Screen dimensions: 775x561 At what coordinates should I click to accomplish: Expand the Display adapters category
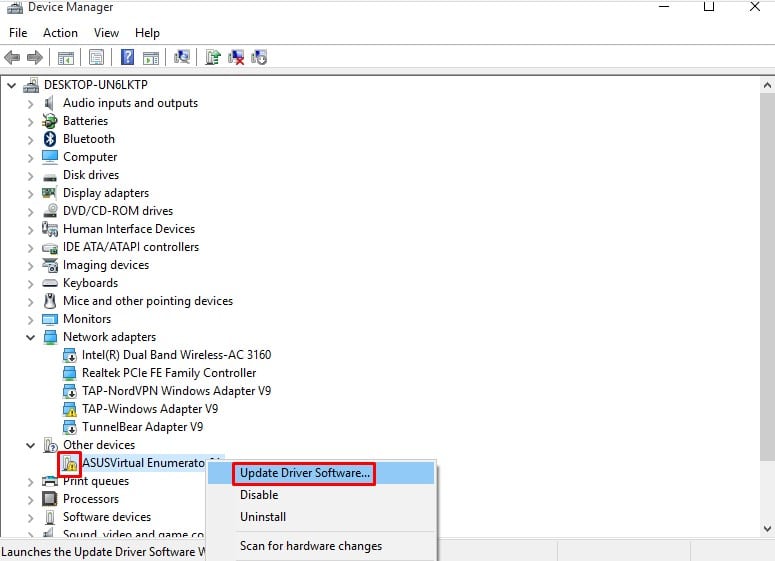coord(31,193)
